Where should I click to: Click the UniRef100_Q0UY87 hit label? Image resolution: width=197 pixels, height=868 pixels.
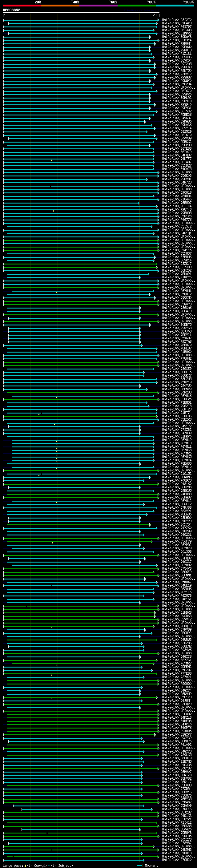pos(177,769)
